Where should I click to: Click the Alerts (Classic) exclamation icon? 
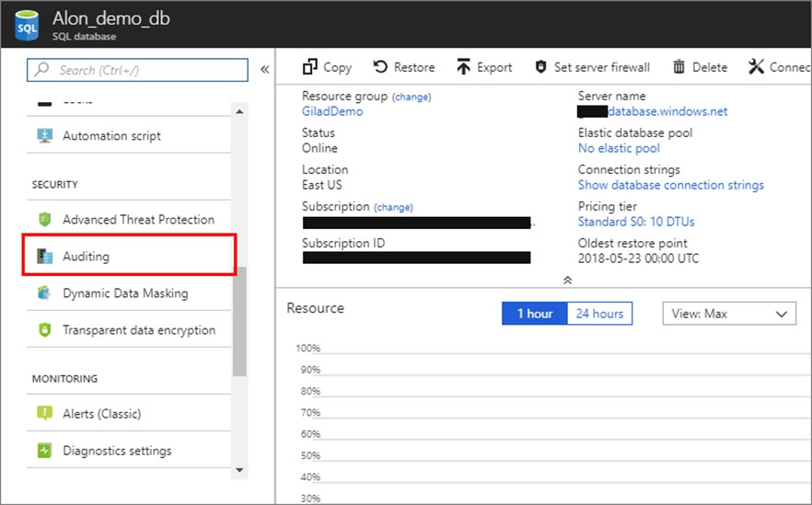click(x=44, y=413)
